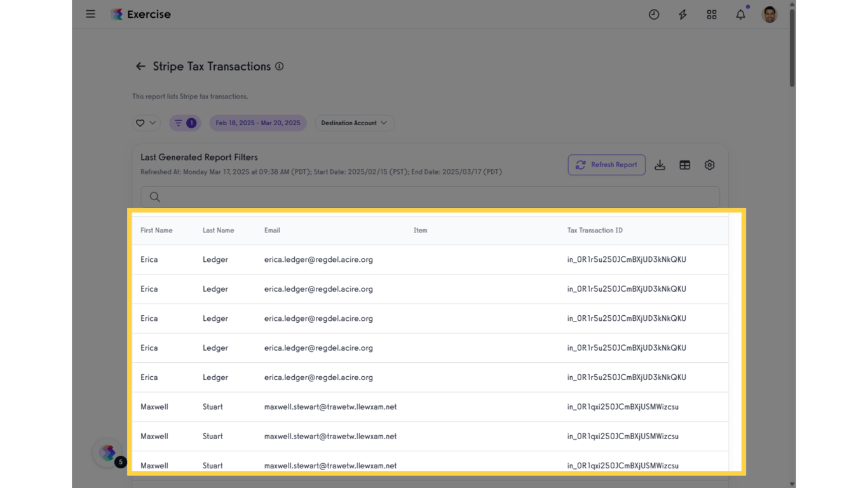This screenshot has width=868, height=488.
Task: Click the info icon beside Stripe Tax Transactions
Action: click(279, 66)
